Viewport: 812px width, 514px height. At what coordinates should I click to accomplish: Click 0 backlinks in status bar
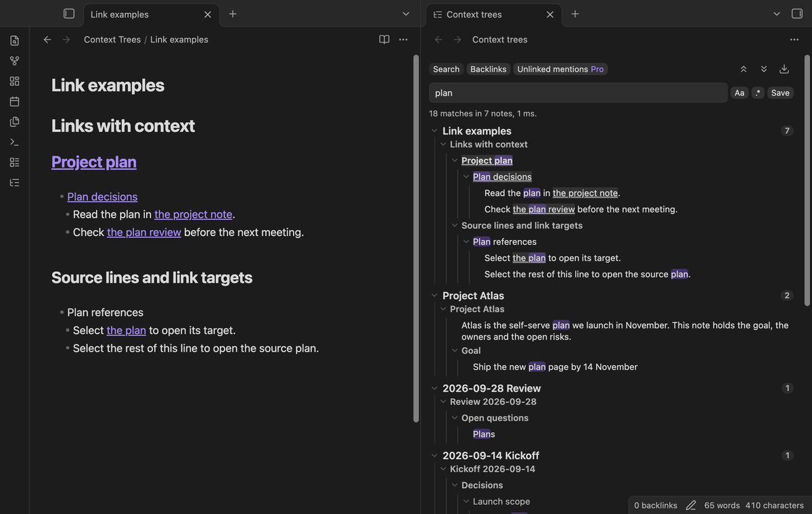click(656, 505)
